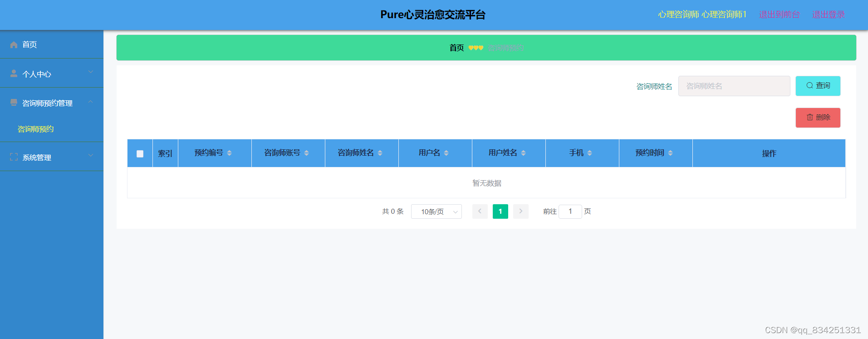
Task: Click the sort arrows on 手机 column
Action: coord(590,153)
